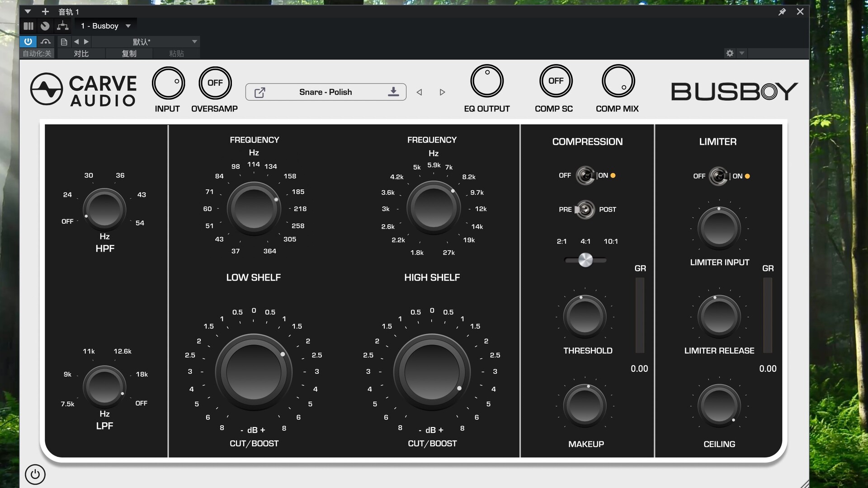
Task: Click the 对比 compare button
Action: [81, 53]
